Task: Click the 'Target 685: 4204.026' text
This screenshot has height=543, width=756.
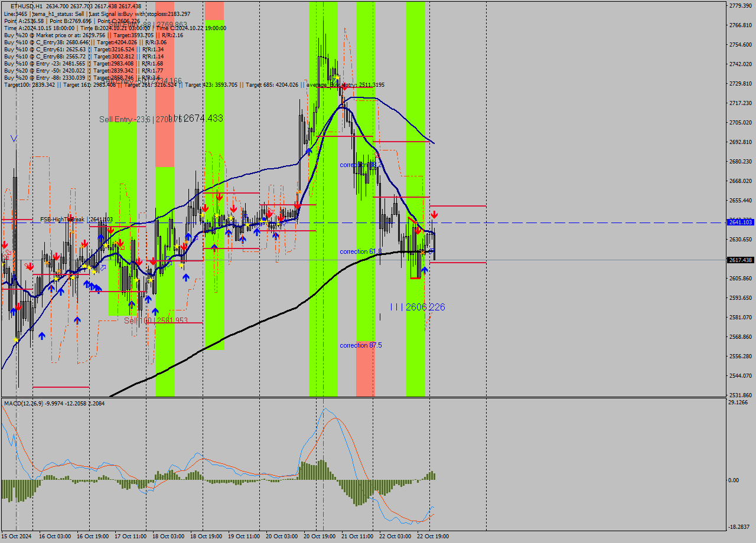Action: pyautogui.click(x=272, y=85)
